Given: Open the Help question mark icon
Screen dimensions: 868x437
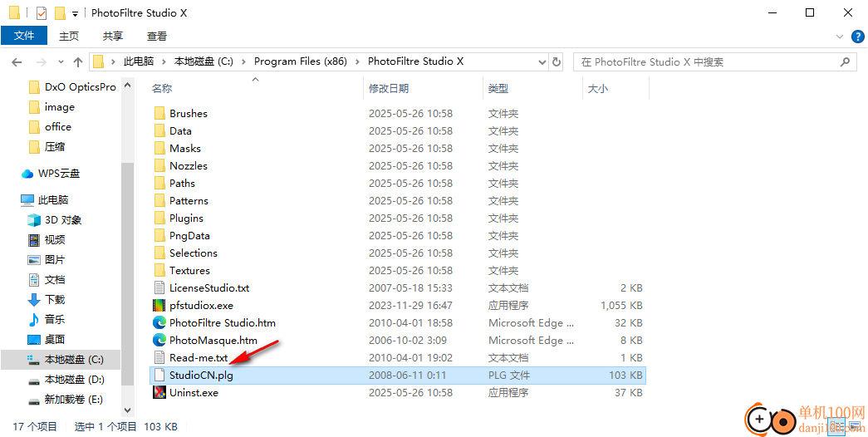Looking at the screenshot, I should coord(857,37).
